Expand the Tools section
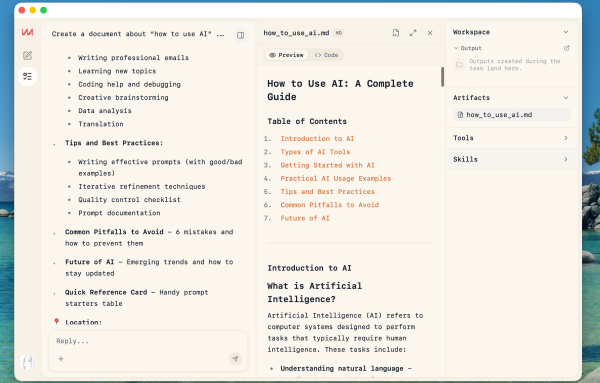The image size is (600, 383). coord(512,138)
